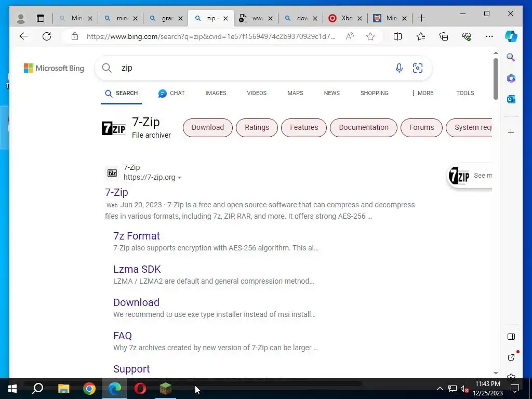Expand the 7-zip.org URL dropdown arrow

click(179, 178)
